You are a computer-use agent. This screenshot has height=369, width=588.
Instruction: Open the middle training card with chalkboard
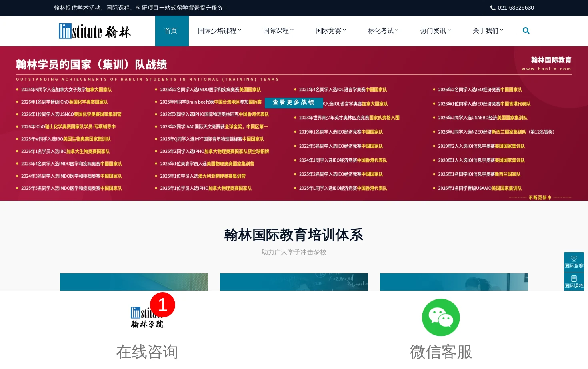pos(294,282)
